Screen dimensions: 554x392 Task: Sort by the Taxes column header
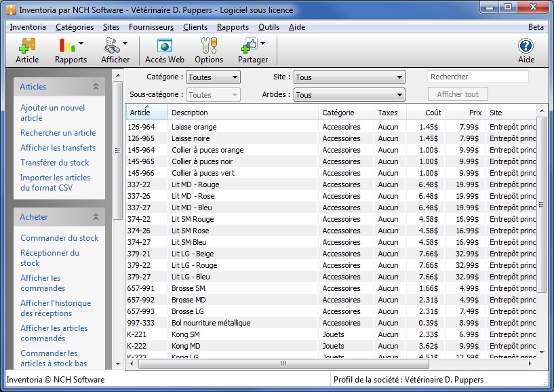391,113
